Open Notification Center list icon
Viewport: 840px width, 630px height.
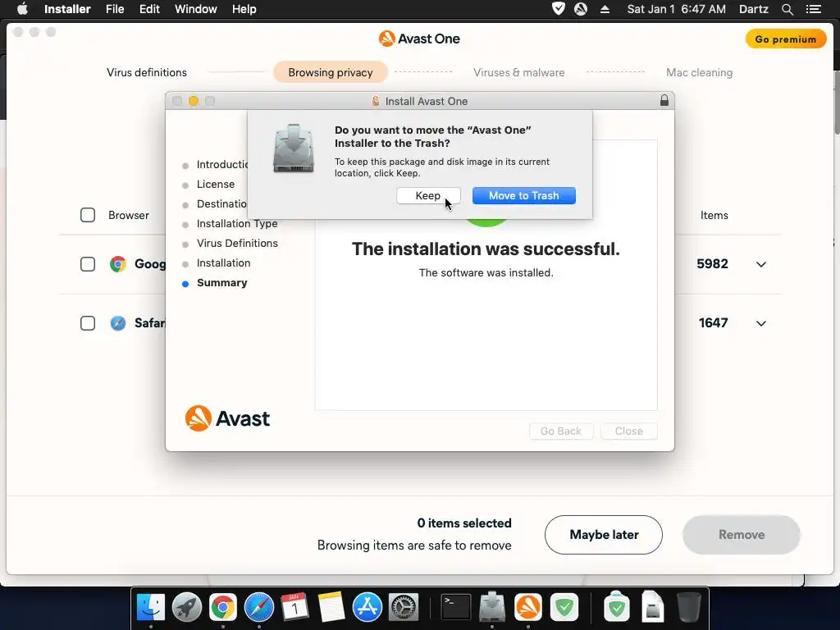tap(813, 9)
